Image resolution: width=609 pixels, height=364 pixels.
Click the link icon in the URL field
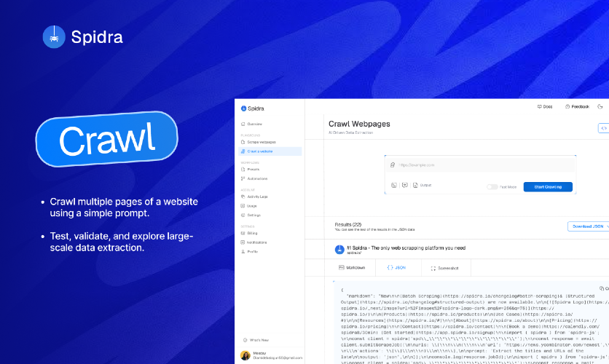click(392, 165)
